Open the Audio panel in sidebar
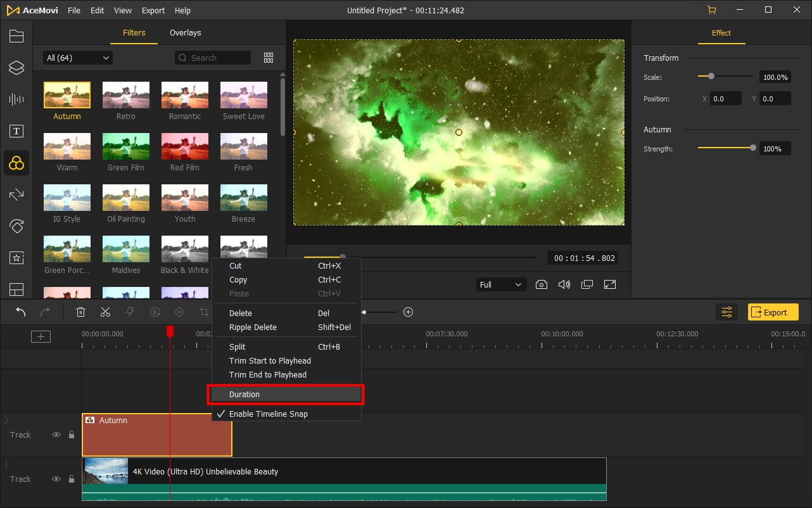Image resolution: width=812 pixels, height=508 pixels. (16, 99)
